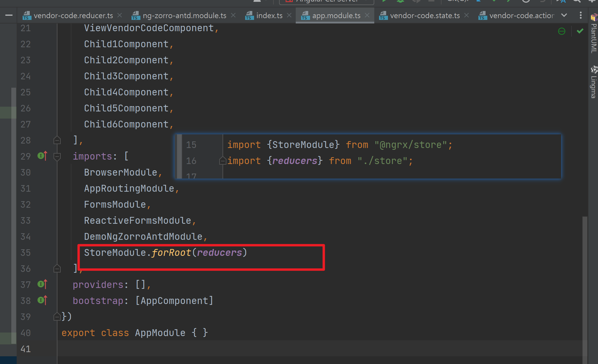
Task: Open editor tab options three-dot menu
Action: point(580,15)
